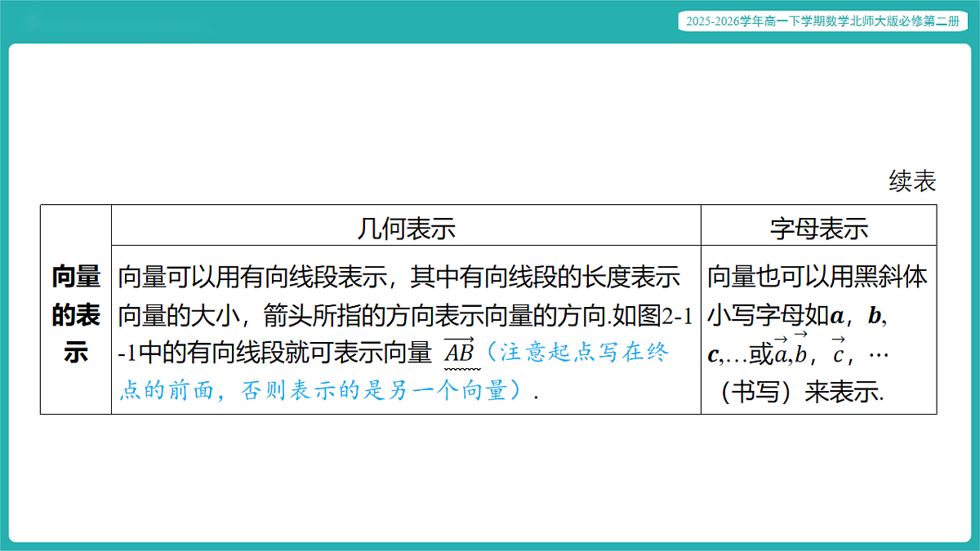Click the text '向量也可以用黑斜体'
This screenshot has width=980, height=551.
click(817, 277)
